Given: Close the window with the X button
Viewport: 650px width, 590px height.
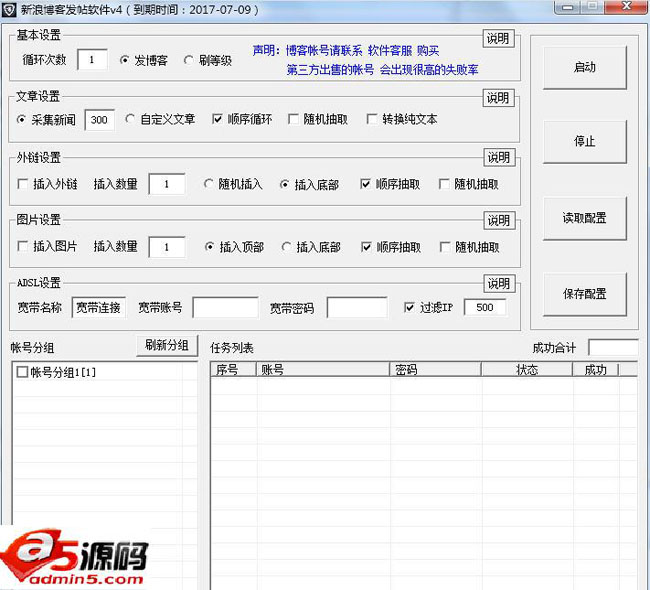Looking at the screenshot, I should click(626, 7).
